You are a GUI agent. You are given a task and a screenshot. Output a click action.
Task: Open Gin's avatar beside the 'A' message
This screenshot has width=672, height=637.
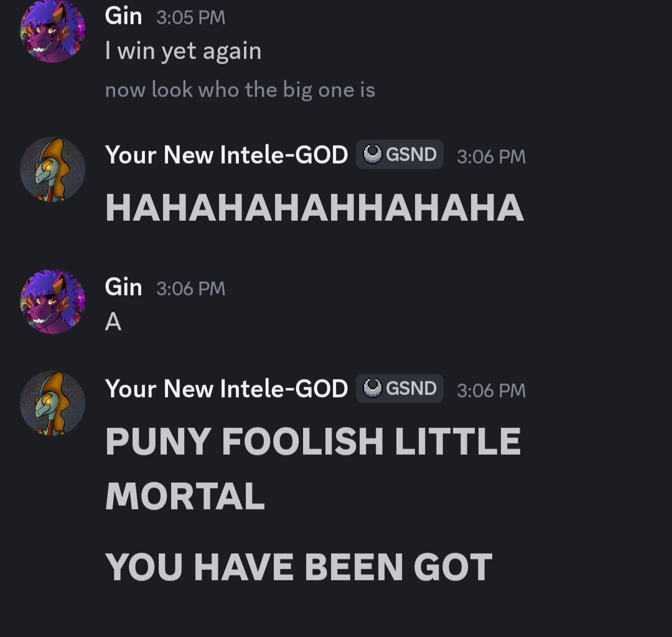click(52, 302)
